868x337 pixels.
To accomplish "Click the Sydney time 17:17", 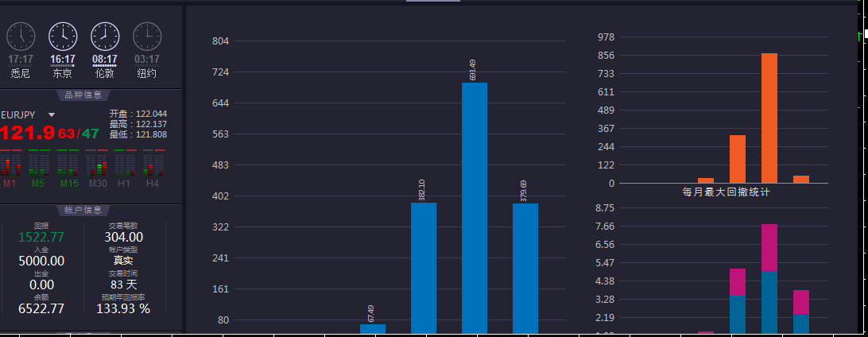I will point(21,59).
